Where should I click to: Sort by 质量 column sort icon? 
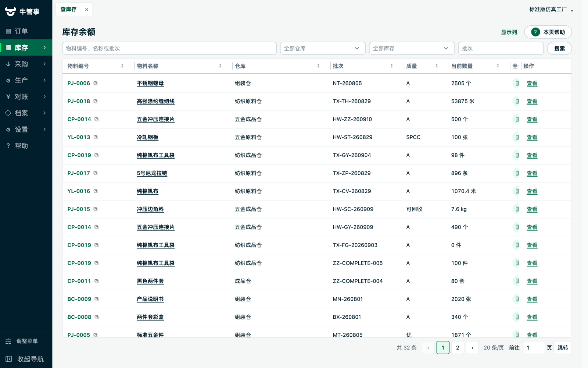[437, 66]
